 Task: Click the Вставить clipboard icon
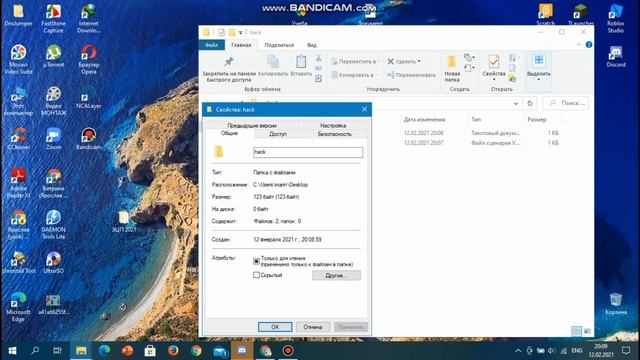(301, 62)
